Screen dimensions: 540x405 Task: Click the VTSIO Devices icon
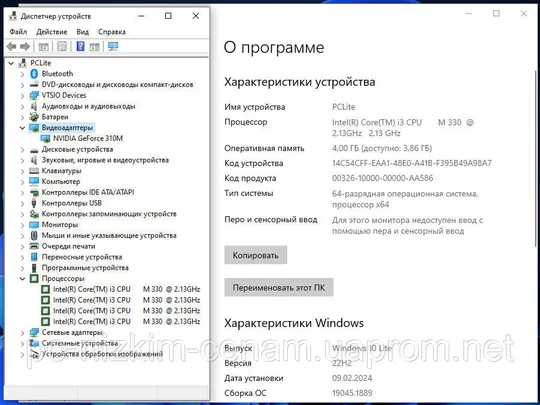[34, 95]
